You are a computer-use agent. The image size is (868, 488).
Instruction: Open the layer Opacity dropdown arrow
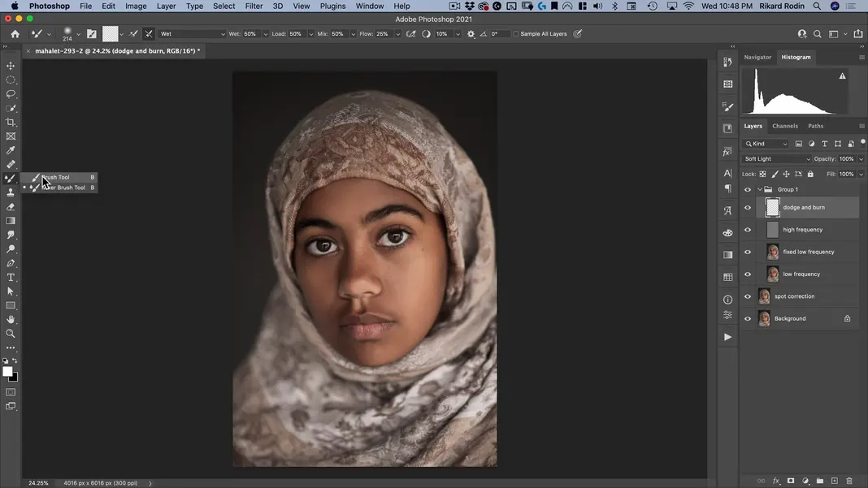pos(861,159)
